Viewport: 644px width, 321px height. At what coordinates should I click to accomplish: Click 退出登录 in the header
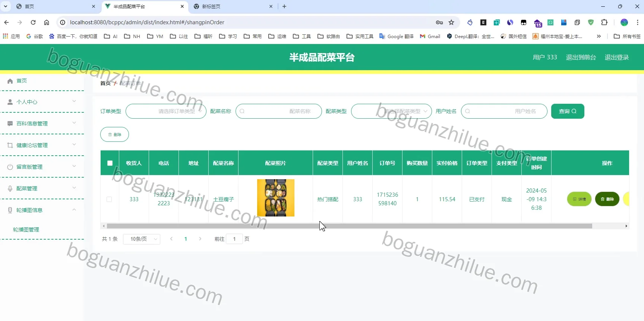[617, 57]
